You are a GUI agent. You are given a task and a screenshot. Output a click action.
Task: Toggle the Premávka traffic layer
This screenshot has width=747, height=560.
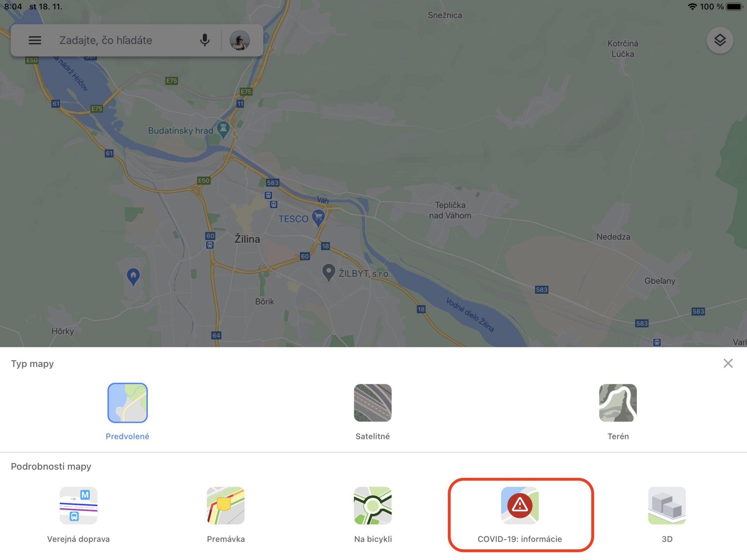pyautogui.click(x=226, y=515)
